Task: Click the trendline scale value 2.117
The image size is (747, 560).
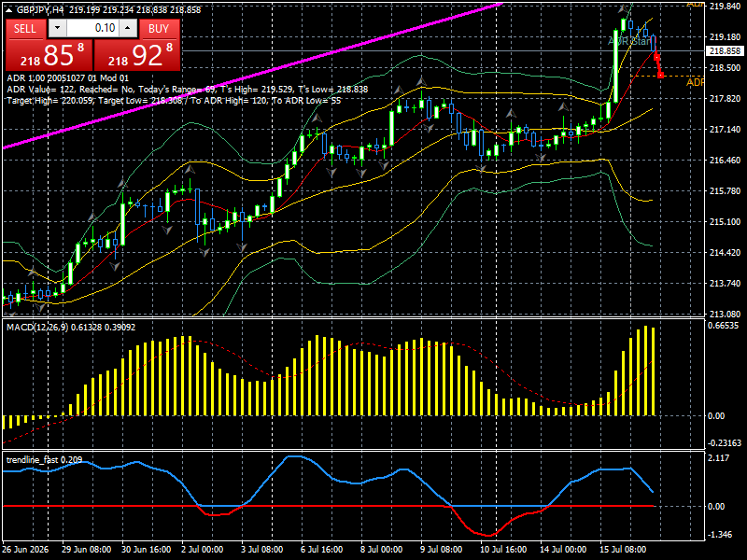Action: 718,458
